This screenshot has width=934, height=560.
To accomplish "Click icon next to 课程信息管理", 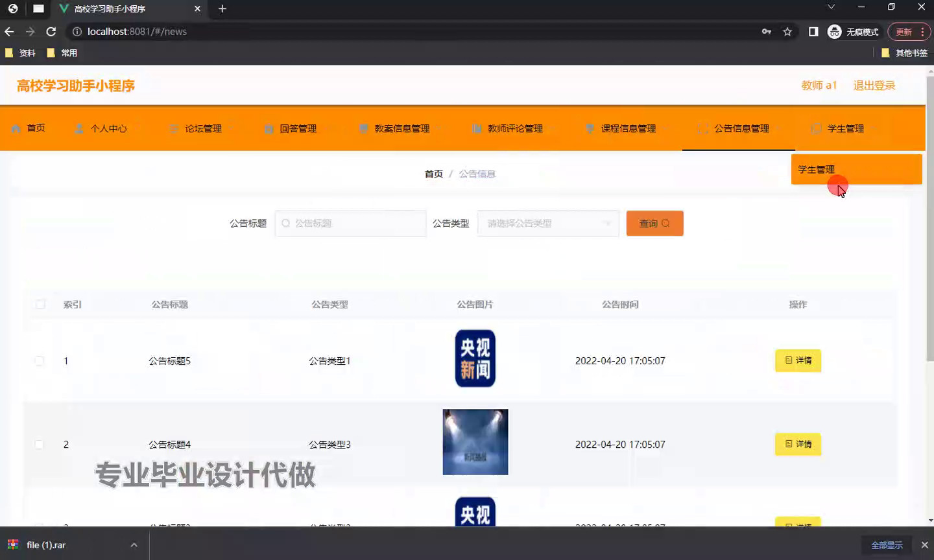I will [x=590, y=128].
